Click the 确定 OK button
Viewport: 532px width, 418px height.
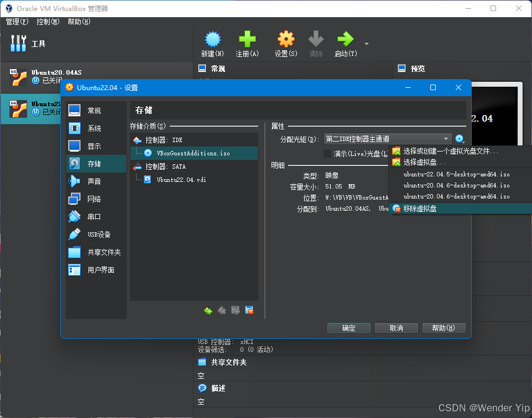[x=348, y=328]
